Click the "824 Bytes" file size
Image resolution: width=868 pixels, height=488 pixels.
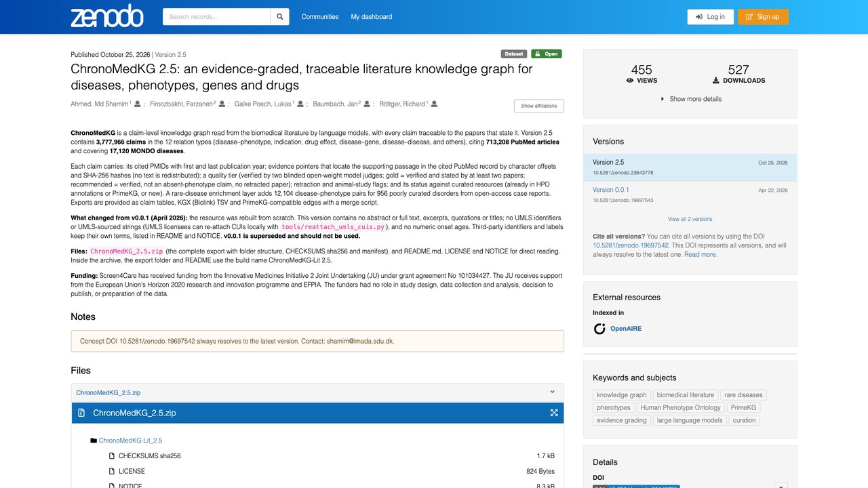coord(540,471)
